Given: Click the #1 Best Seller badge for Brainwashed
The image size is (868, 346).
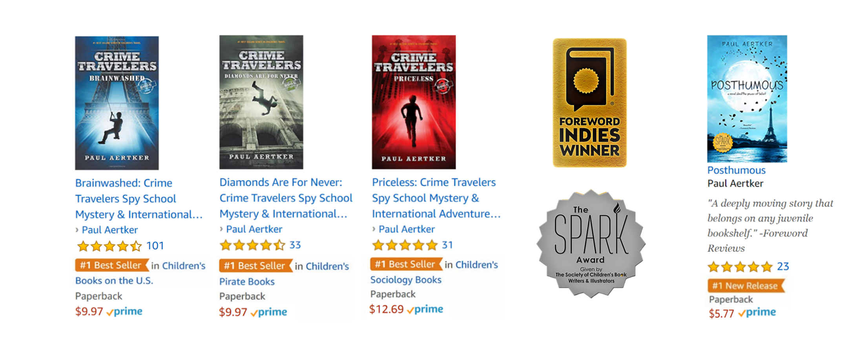Looking at the screenshot, I should pos(111,265).
